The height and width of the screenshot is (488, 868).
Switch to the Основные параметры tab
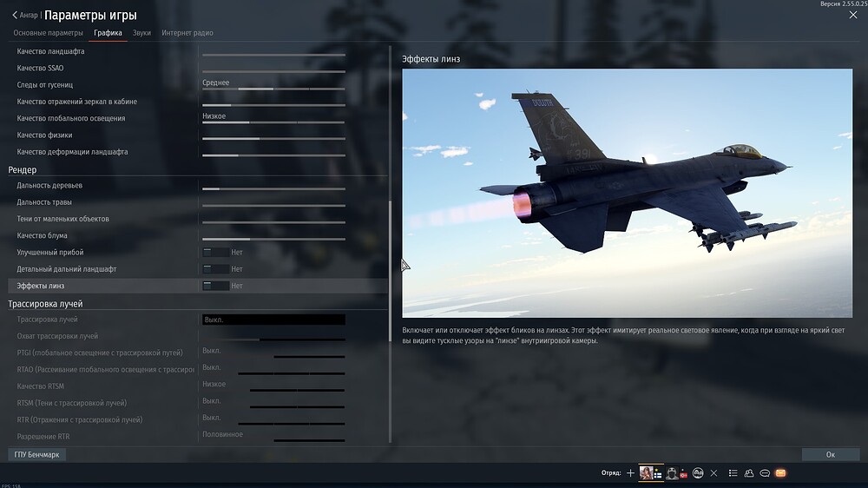[48, 33]
